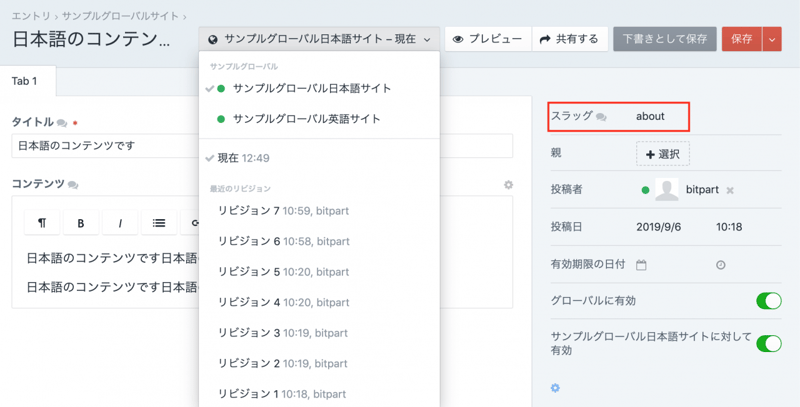Click the clock icon for expiry time
The height and width of the screenshot is (407, 800).
tap(720, 265)
